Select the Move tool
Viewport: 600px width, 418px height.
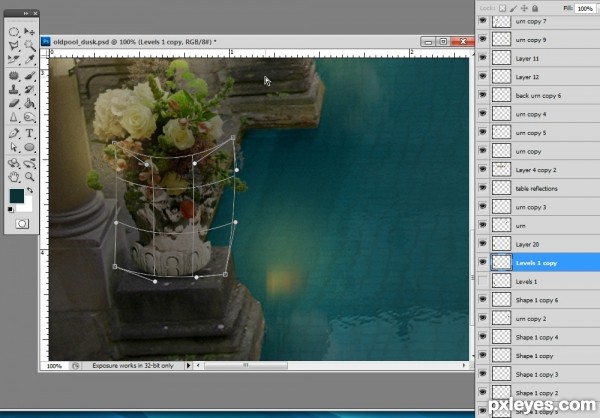tap(29, 31)
